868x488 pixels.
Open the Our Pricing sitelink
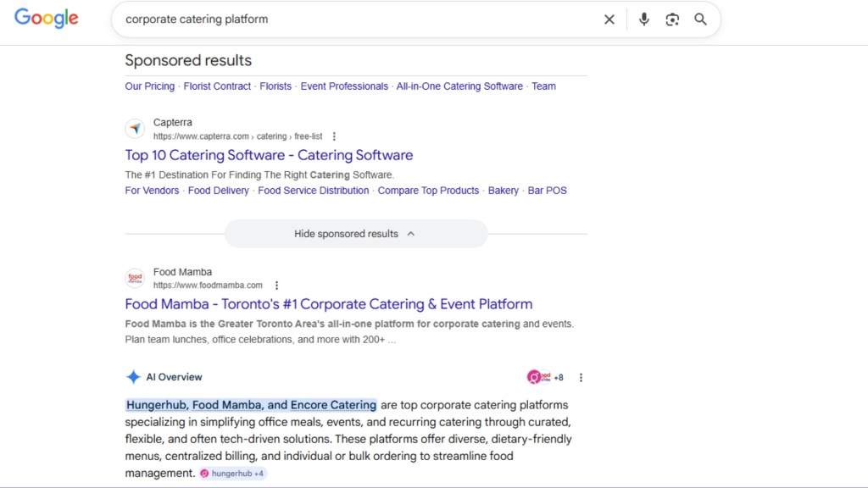(x=149, y=86)
